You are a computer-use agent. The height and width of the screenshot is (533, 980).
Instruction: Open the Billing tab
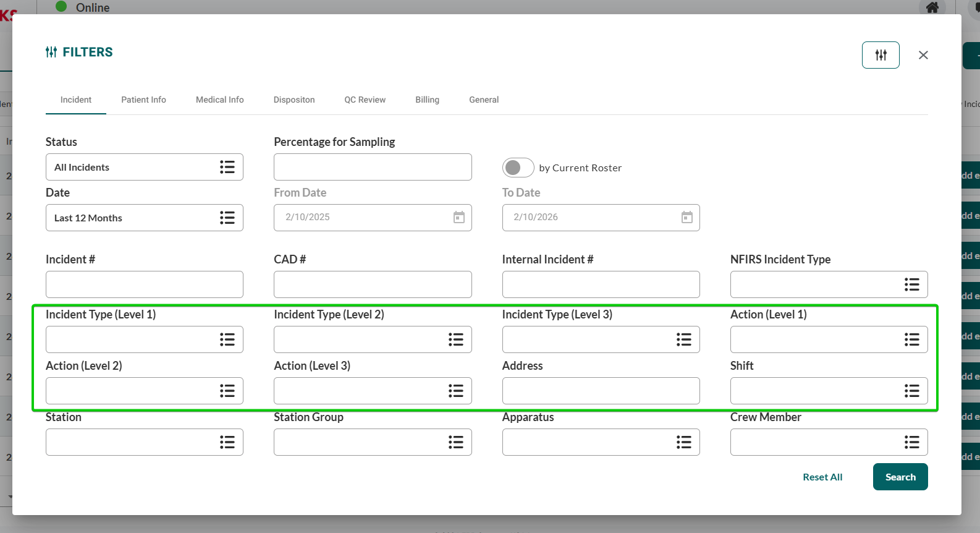pos(427,100)
